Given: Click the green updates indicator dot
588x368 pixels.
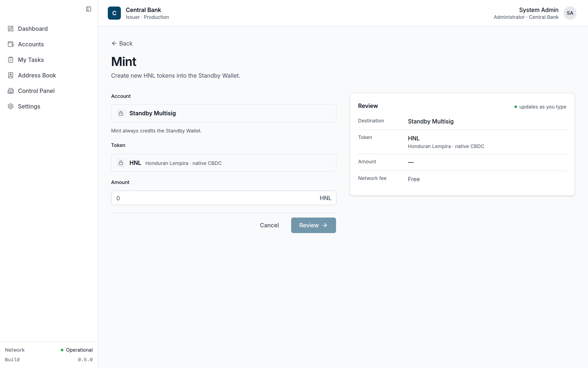Looking at the screenshot, I should (x=516, y=107).
